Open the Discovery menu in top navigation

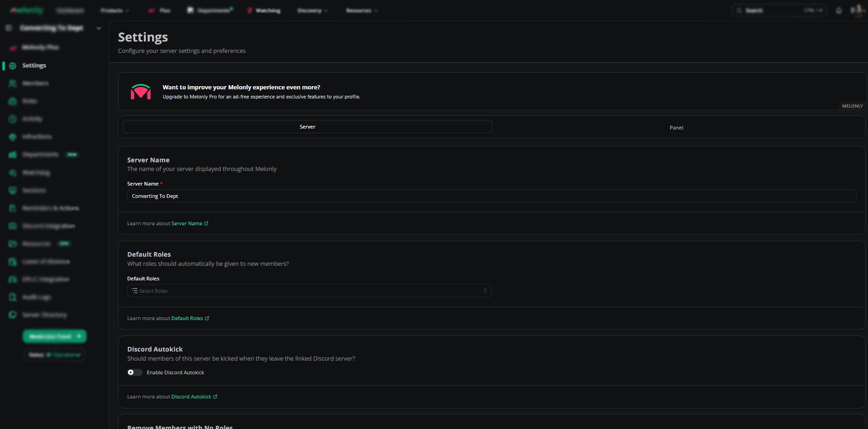click(312, 10)
